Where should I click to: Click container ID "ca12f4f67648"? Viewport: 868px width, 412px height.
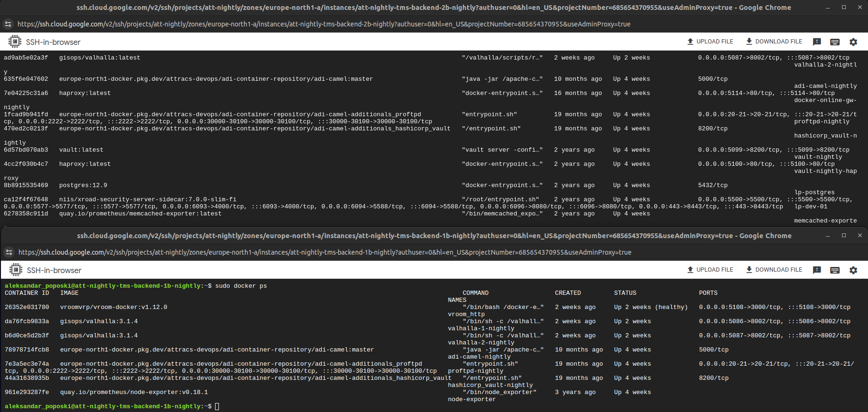pyautogui.click(x=26, y=199)
